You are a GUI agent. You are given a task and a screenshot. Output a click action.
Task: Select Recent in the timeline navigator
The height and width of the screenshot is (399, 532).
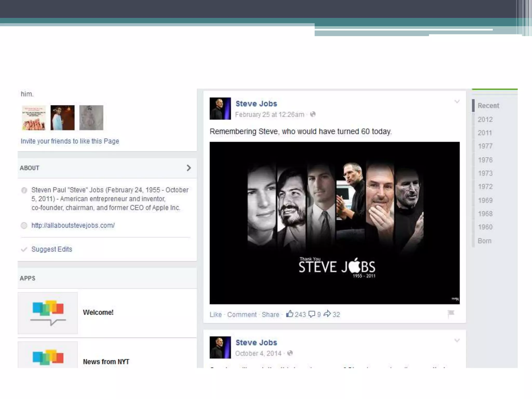[488, 106]
